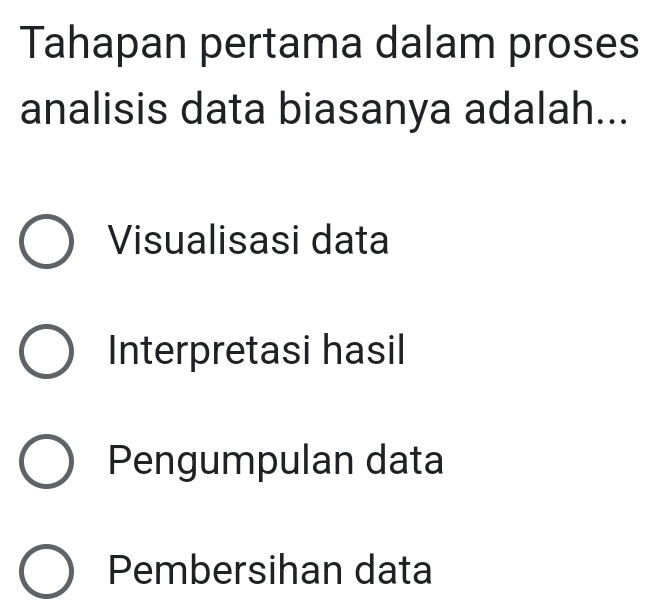Select the Pengumpulan data radio button
Image resolution: width=664 pixels, height=614 pixels.
point(46,463)
